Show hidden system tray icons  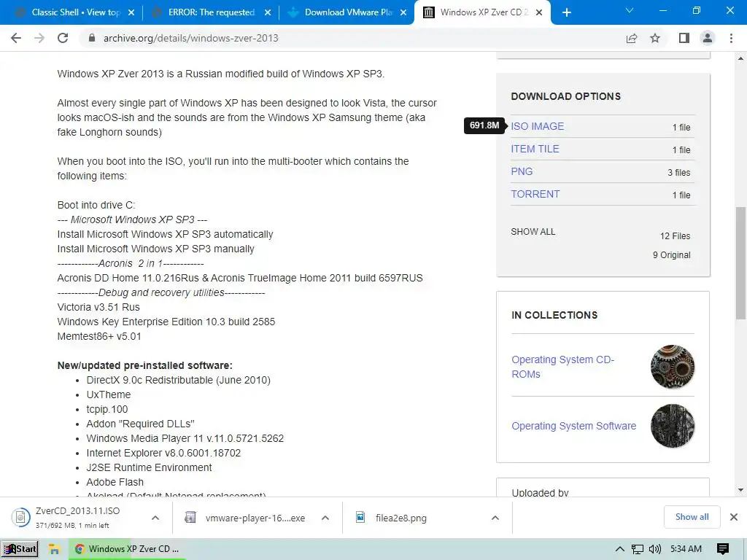(620, 549)
